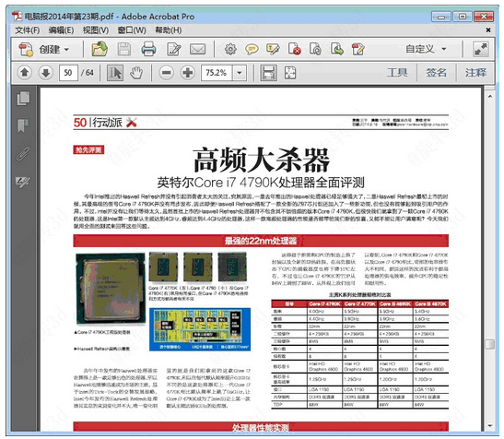Click the Open file folder icon

(x=100, y=49)
